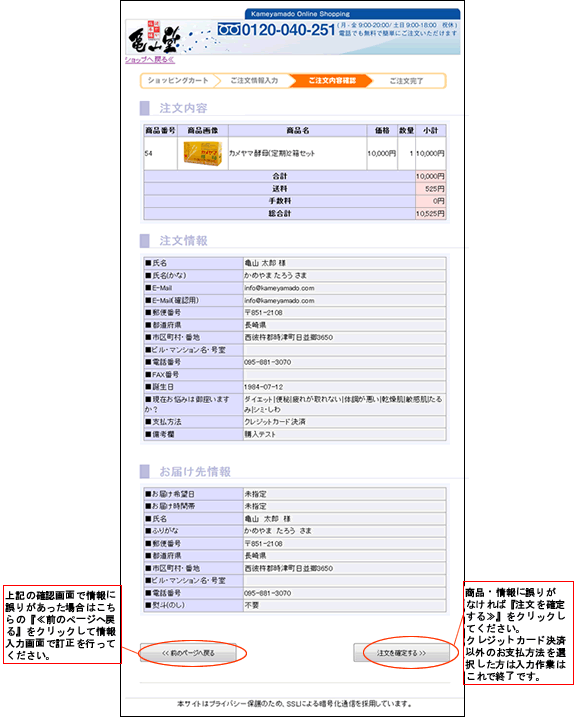Click the お届け希望日 value field
This screenshot has height=721, width=580.
[x=344, y=494]
